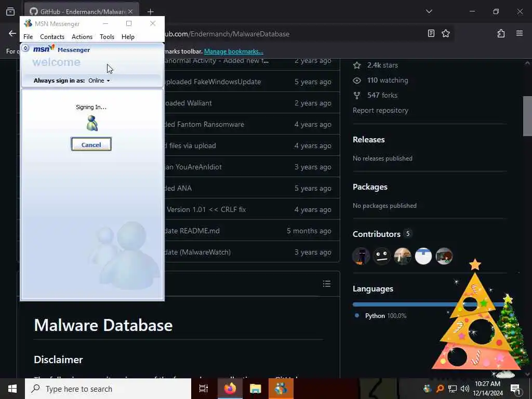Cancel the MSN Messenger sign-in
The height and width of the screenshot is (399, 532).
(91, 144)
